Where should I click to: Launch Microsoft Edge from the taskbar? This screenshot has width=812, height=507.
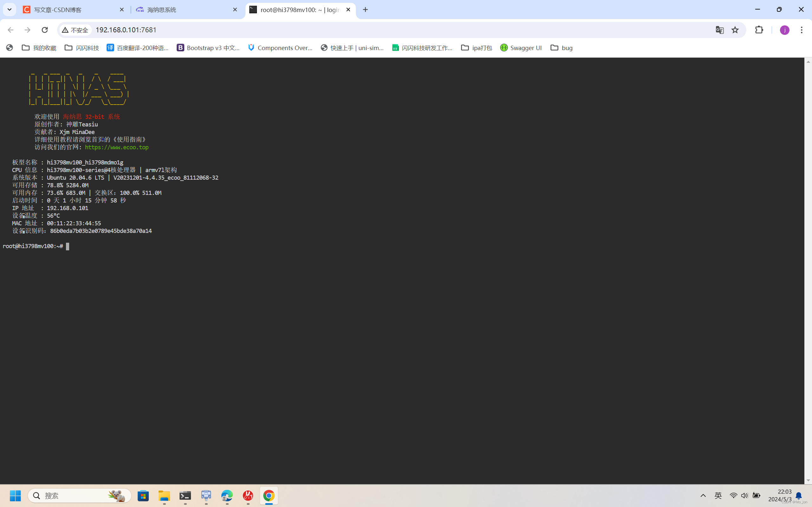(x=227, y=496)
